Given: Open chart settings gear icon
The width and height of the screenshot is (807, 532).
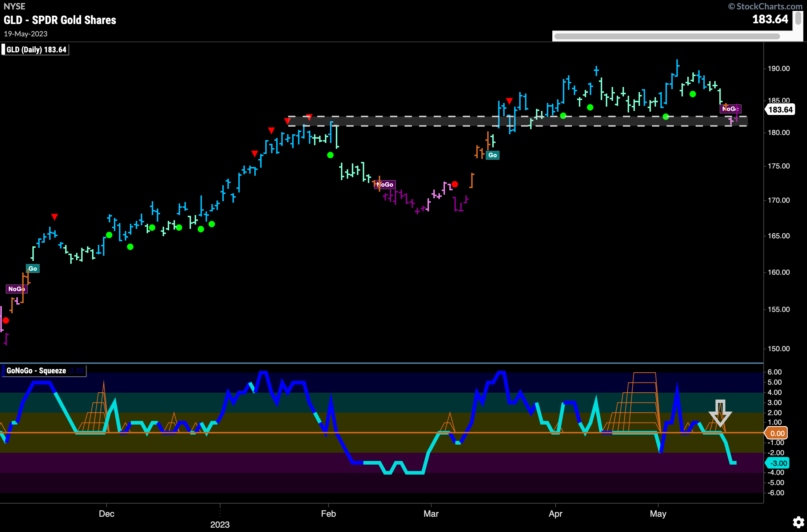Looking at the screenshot, I should [798, 523].
